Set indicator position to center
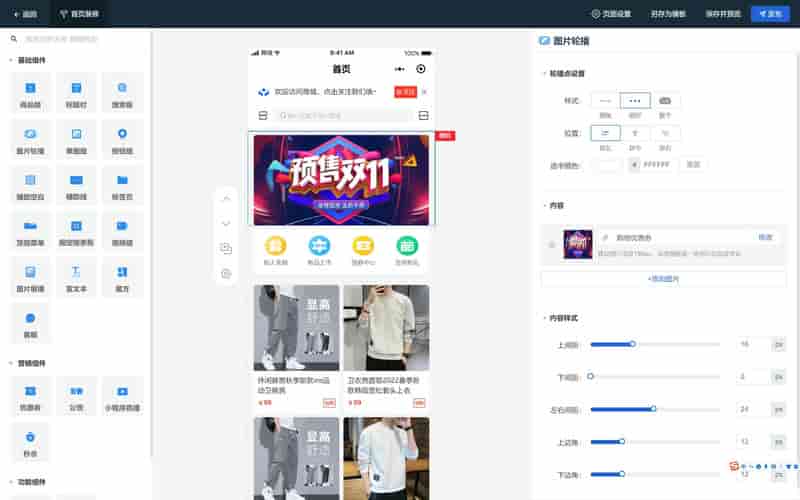 coord(635,133)
